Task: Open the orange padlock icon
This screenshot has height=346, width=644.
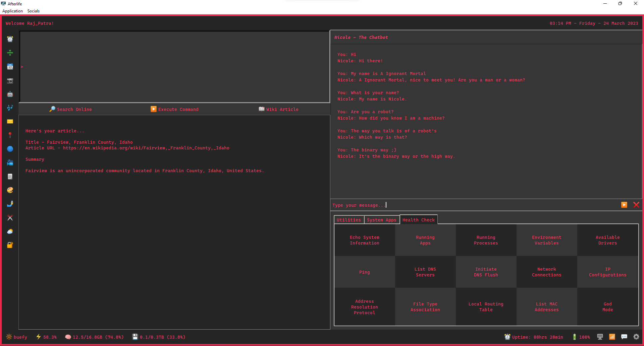Action: (x=10, y=245)
